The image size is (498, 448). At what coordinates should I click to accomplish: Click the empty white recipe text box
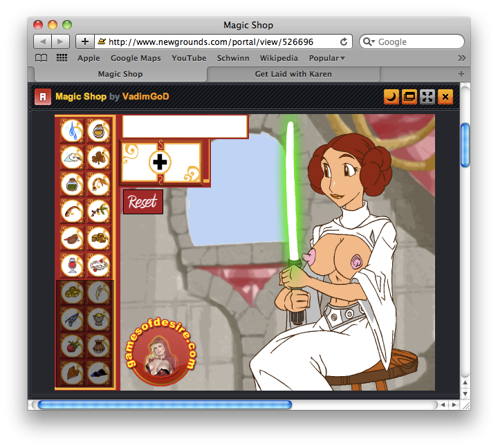point(185,127)
